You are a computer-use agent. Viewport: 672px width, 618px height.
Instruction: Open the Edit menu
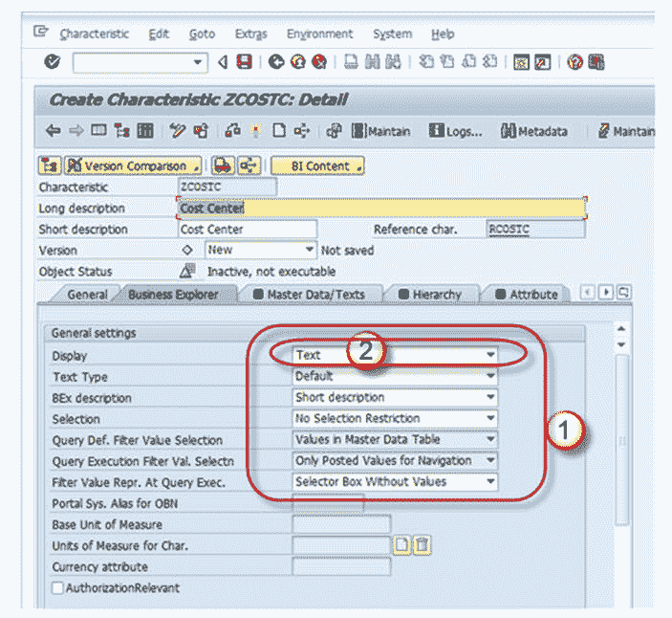coord(159,33)
